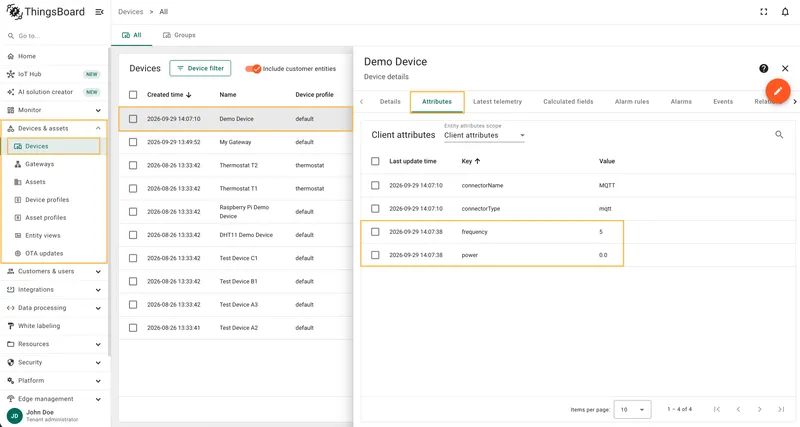Collapse the sidebar menu icon next to ThingsBoard
Screen dimensions: 800x427
[x=99, y=12]
